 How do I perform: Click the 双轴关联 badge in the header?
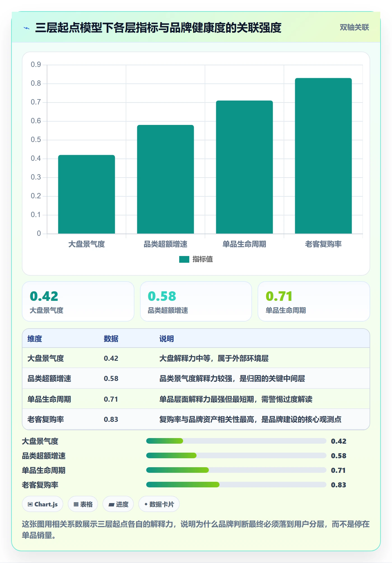pos(354,27)
